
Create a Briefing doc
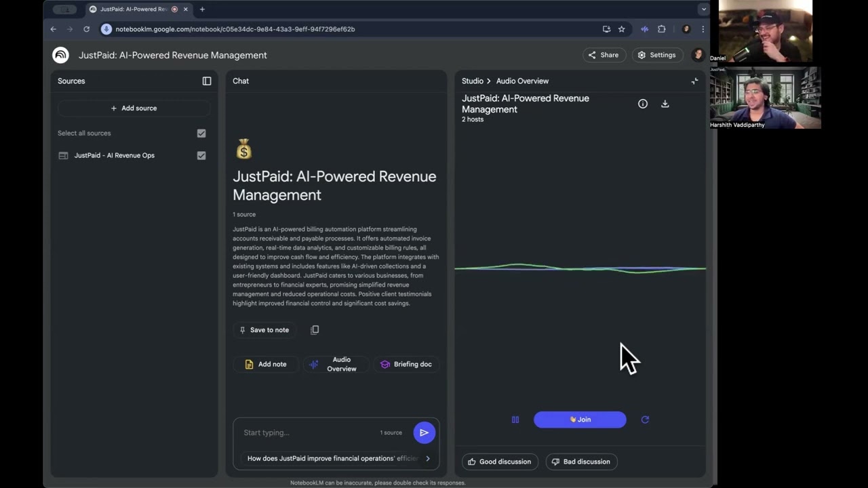[406, 365]
